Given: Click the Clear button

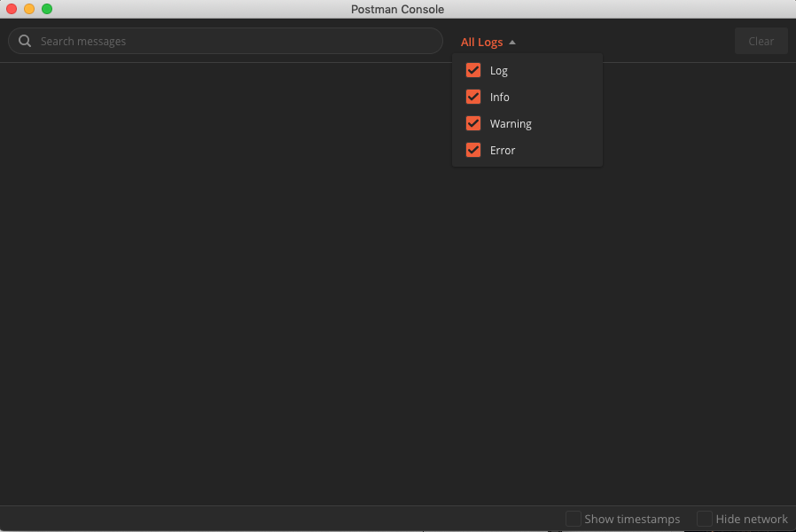Looking at the screenshot, I should click(761, 41).
